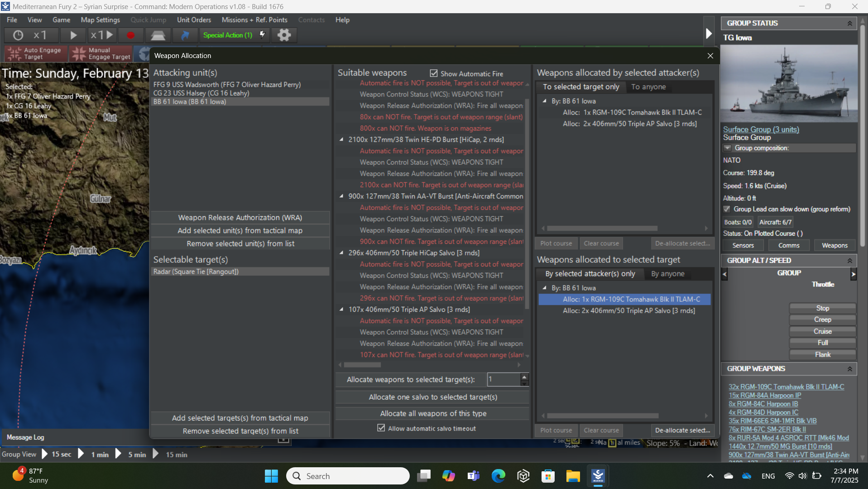868x489 pixels.
Task: Click the weapon quantity input field
Action: (x=504, y=379)
